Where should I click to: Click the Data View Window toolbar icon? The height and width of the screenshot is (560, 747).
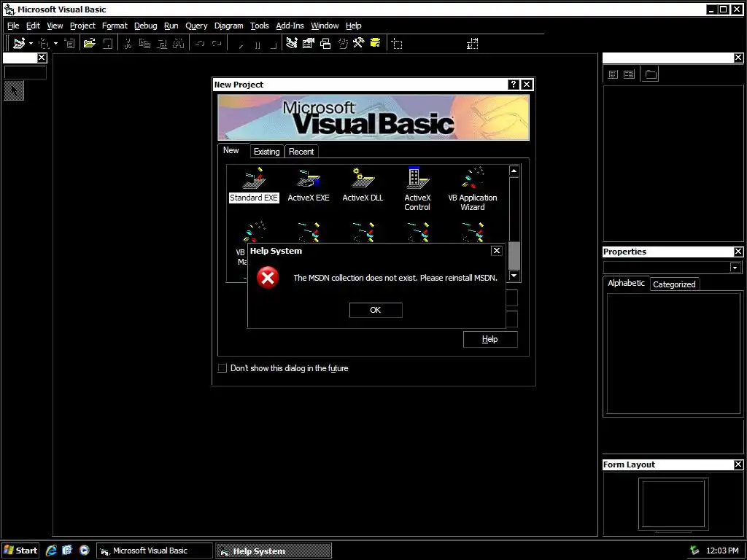376,43
